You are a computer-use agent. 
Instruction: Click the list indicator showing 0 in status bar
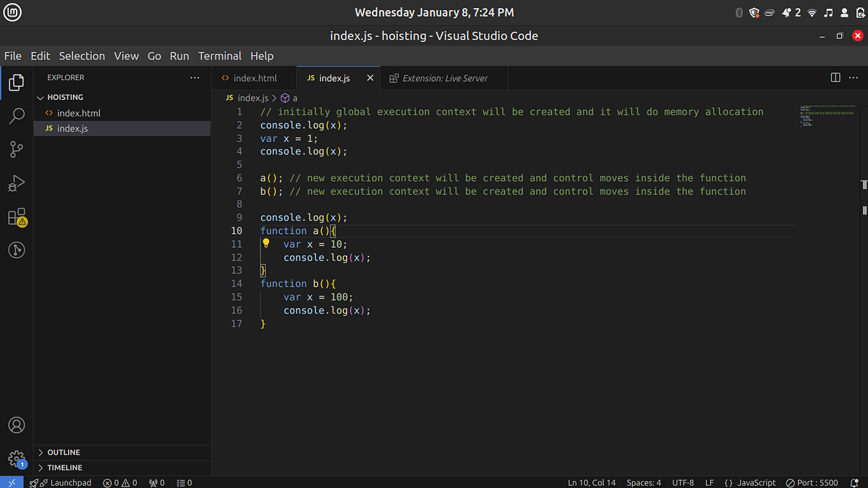coord(184,482)
